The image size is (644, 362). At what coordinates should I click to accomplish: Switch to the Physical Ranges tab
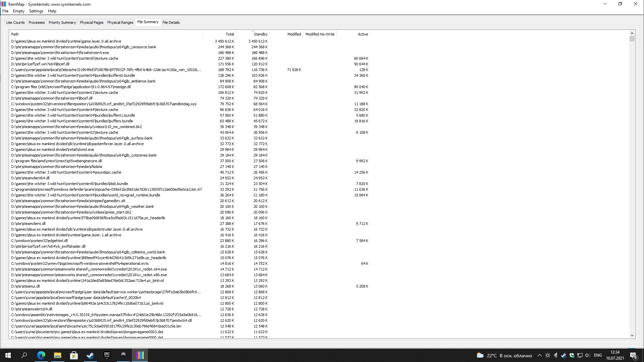pos(120,22)
